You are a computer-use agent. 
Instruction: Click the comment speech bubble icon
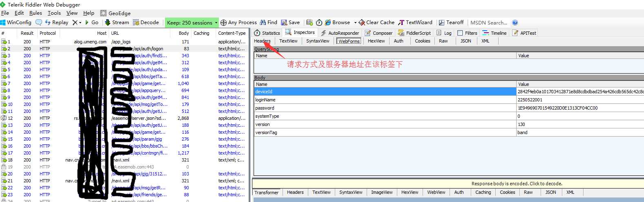(x=39, y=22)
